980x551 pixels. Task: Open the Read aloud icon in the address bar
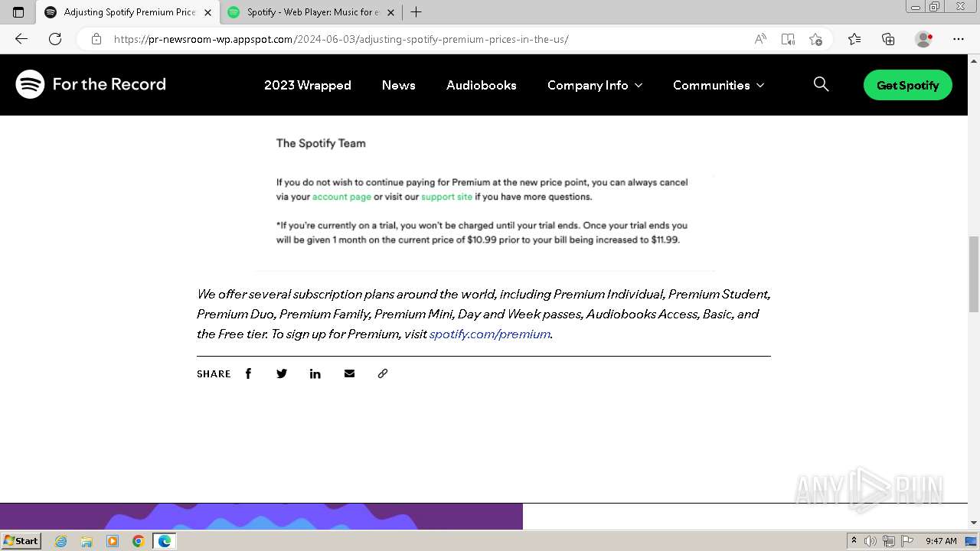coord(760,39)
